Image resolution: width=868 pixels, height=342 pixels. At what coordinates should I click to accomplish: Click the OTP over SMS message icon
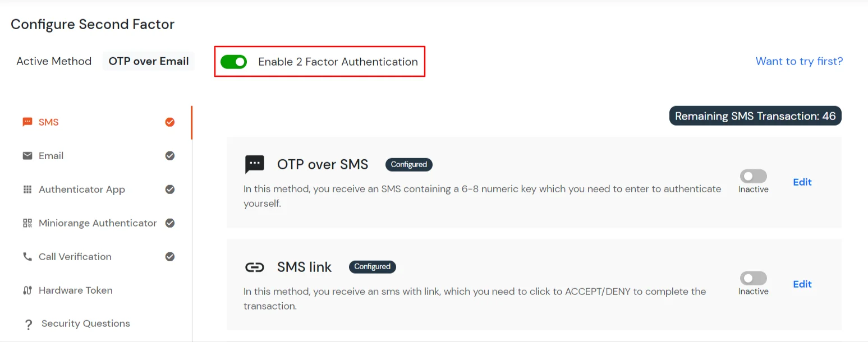pyautogui.click(x=255, y=164)
